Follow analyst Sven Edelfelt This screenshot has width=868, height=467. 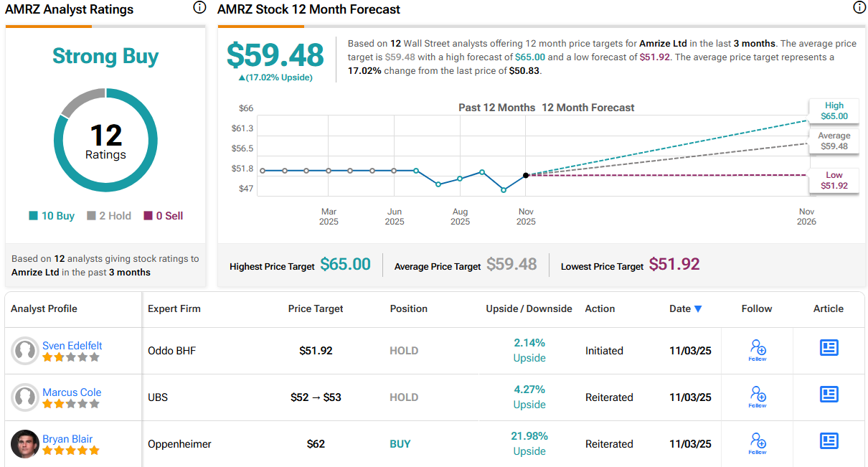click(x=758, y=350)
